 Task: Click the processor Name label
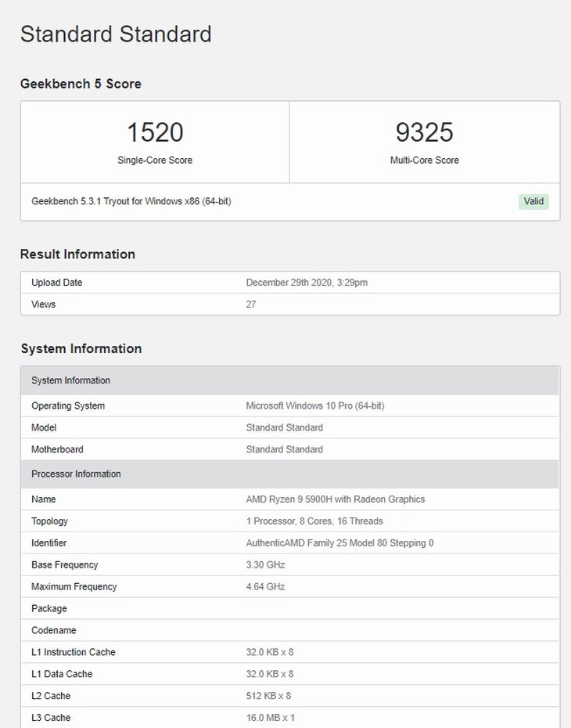pos(44,499)
